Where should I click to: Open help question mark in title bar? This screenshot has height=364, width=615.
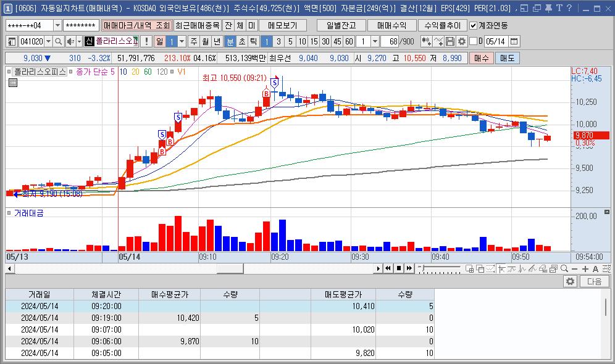click(x=569, y=8)
